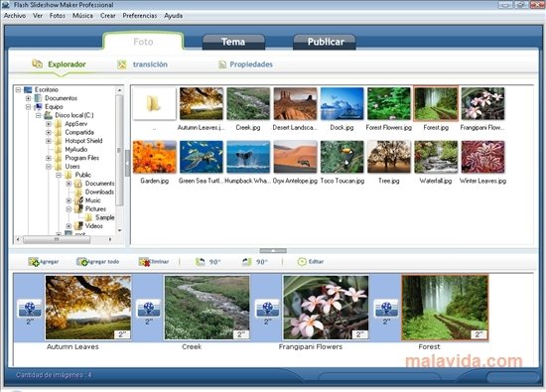
Task: Collapse the Users folder node
Action: (x=49, y=167)
